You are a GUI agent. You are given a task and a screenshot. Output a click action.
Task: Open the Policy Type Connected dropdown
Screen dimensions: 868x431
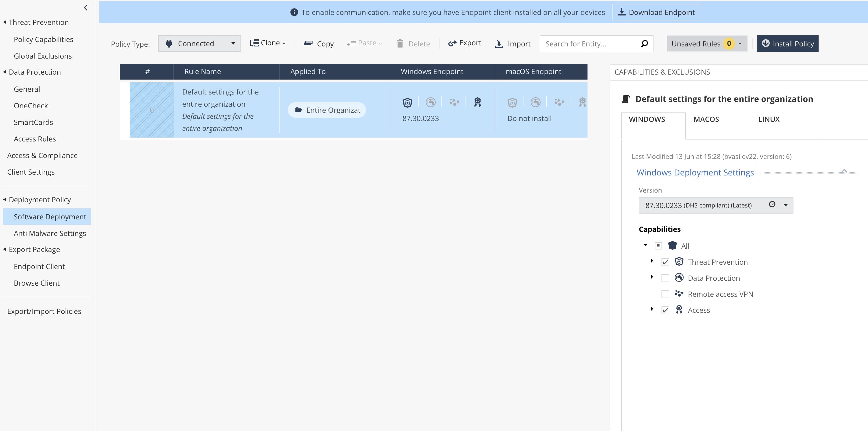point(200,43)
